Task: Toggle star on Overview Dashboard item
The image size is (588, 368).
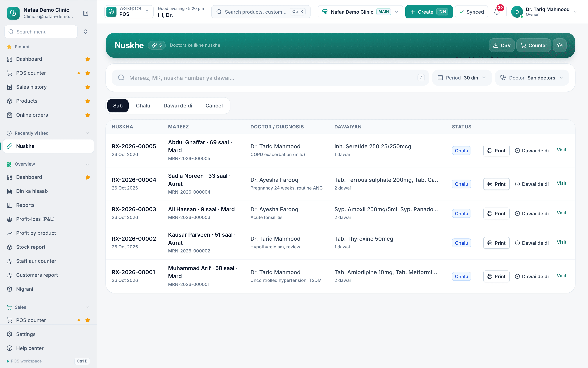Action: coord(88,177)
